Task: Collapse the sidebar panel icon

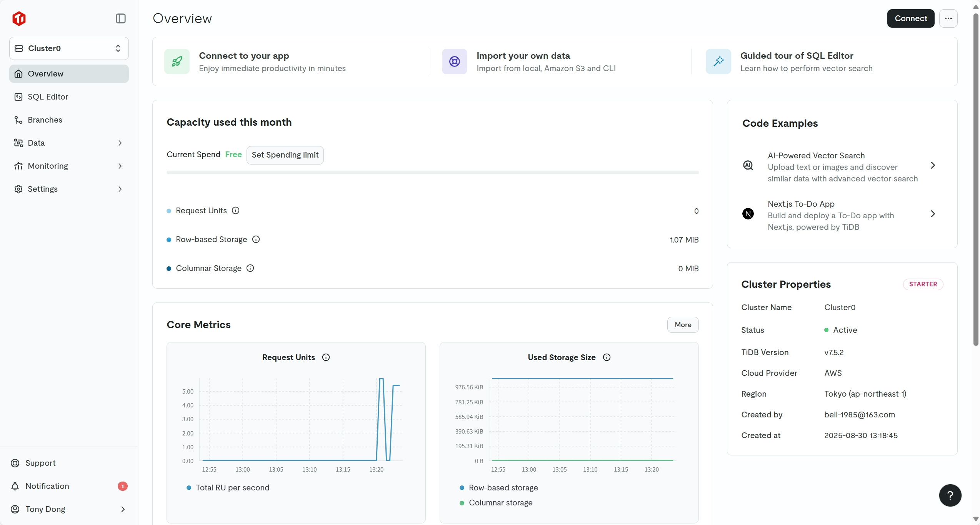Action: [x=120, y=18]
